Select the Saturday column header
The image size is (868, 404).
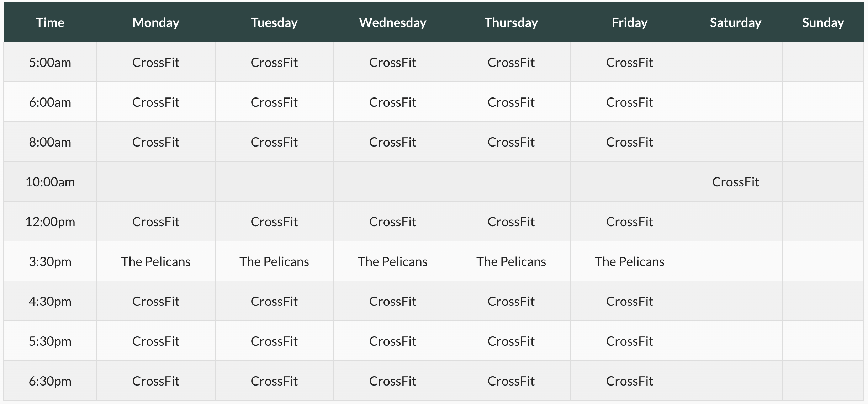point(736,22)
